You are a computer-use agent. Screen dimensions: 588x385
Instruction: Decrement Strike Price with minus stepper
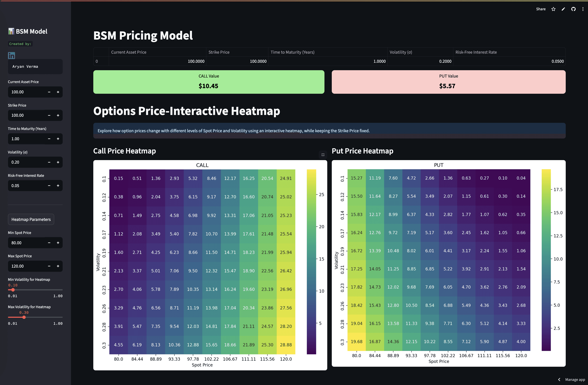pyautogui.click(x=49, y=115)
